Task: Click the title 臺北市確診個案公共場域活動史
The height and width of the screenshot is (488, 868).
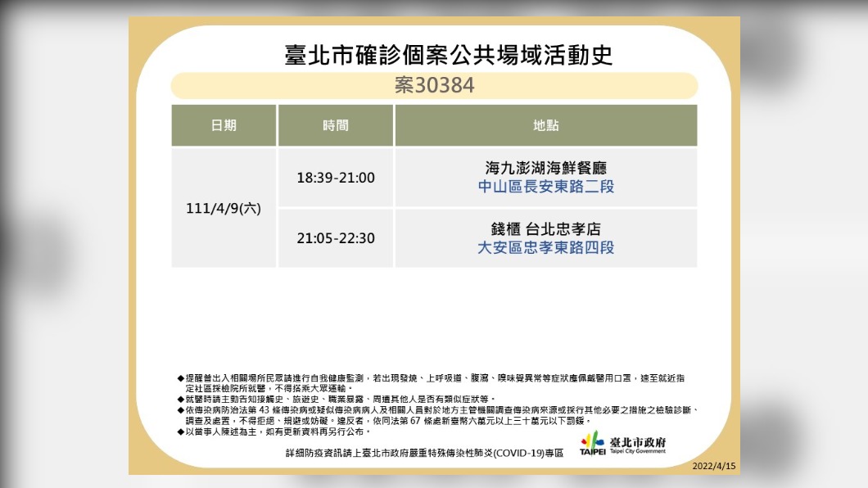Action: point(449,56)
